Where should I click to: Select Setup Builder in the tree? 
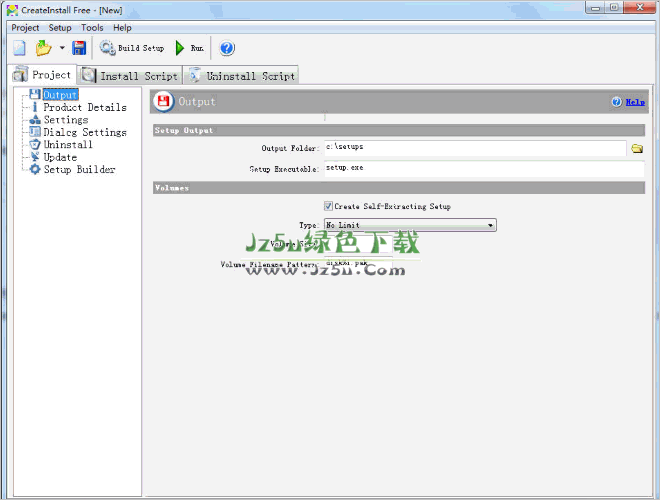click(80, 169)
